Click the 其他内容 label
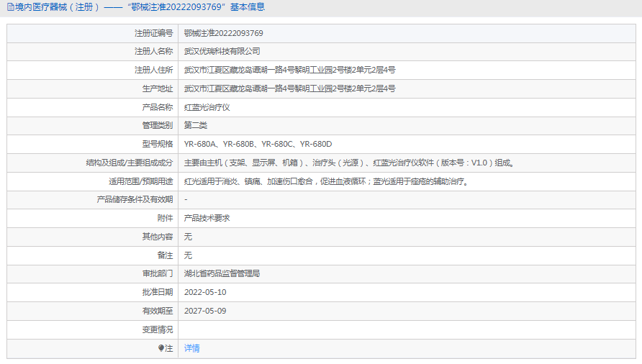The width and height of the screenshot is (642, 364). click(157, 237)
